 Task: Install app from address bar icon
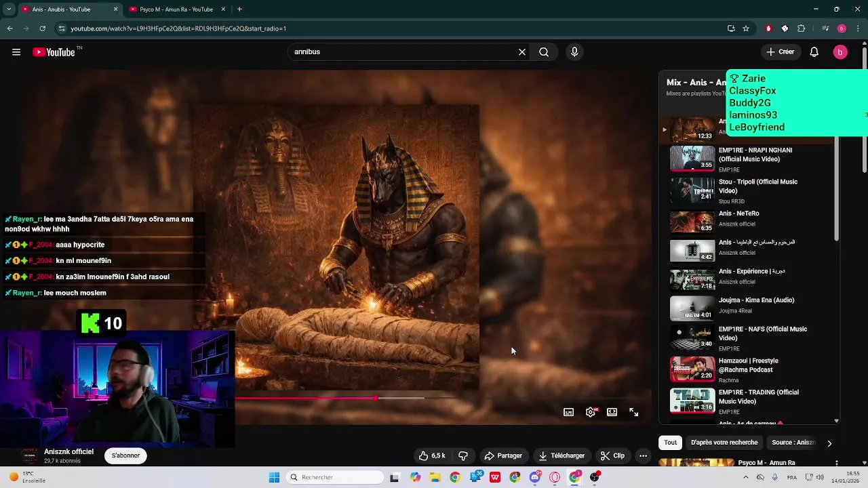pos(731,28)
